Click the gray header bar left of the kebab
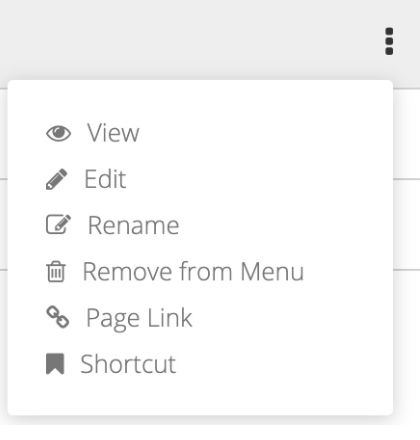 click(x=190, y=40)
